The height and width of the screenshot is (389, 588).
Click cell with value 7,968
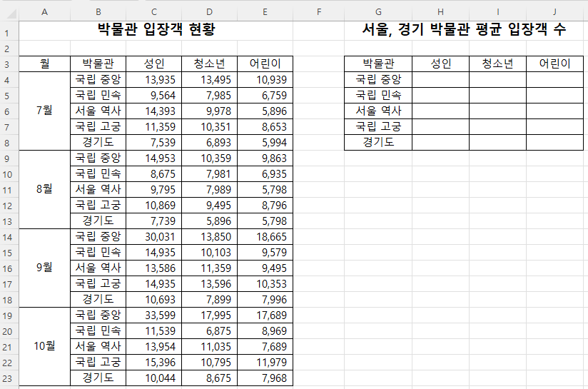click(265, 378)
